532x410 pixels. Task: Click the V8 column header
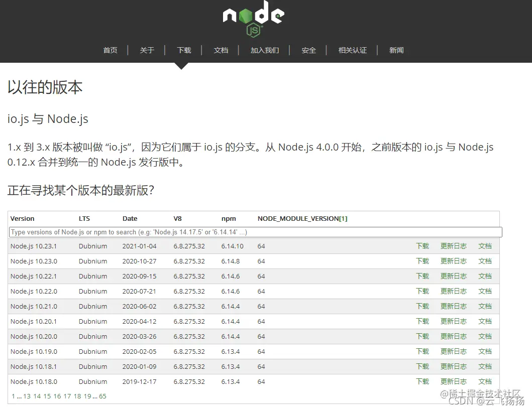(x=177, y=219)
